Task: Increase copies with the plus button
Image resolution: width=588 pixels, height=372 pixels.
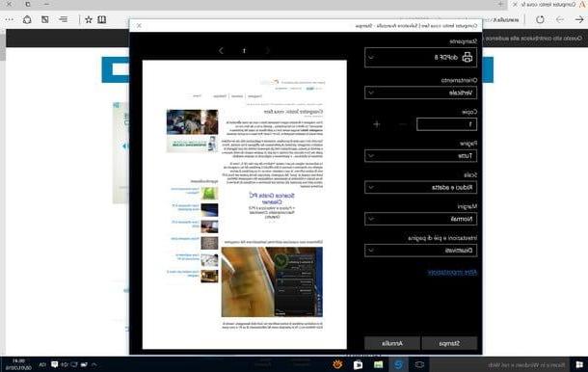Action: pos(377,124)
